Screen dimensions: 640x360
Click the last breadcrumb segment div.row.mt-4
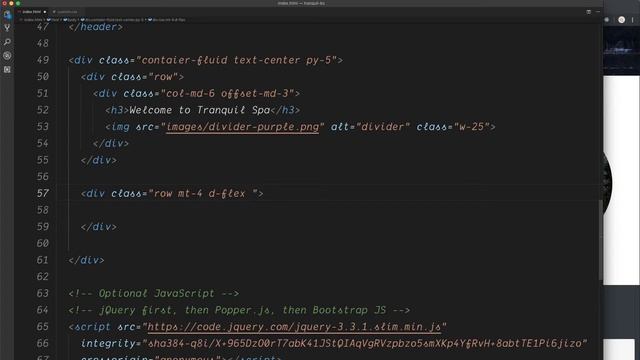tap(167, 20)
